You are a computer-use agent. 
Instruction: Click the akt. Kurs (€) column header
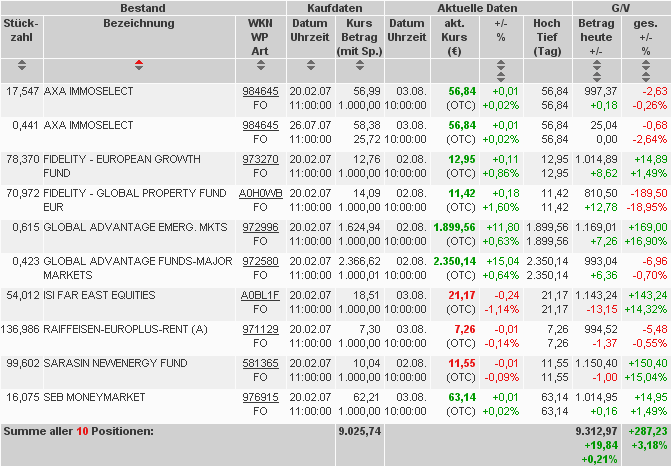point(454,37)
